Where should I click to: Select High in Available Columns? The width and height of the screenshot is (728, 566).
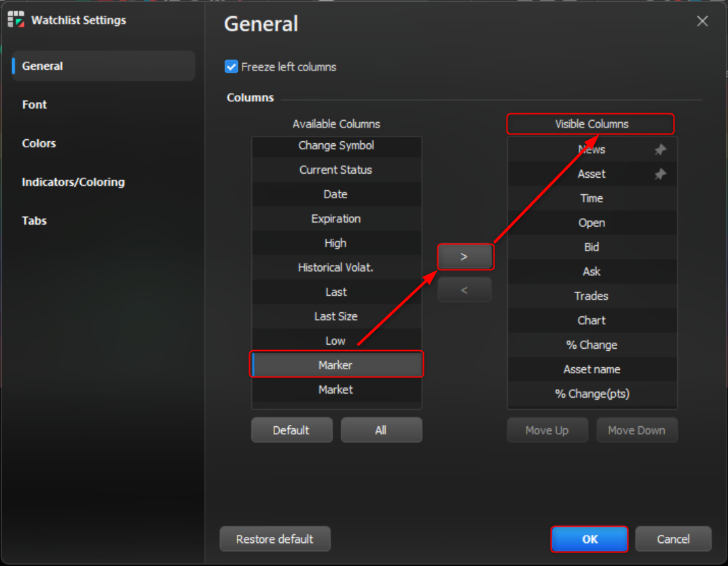coord(336,243)
